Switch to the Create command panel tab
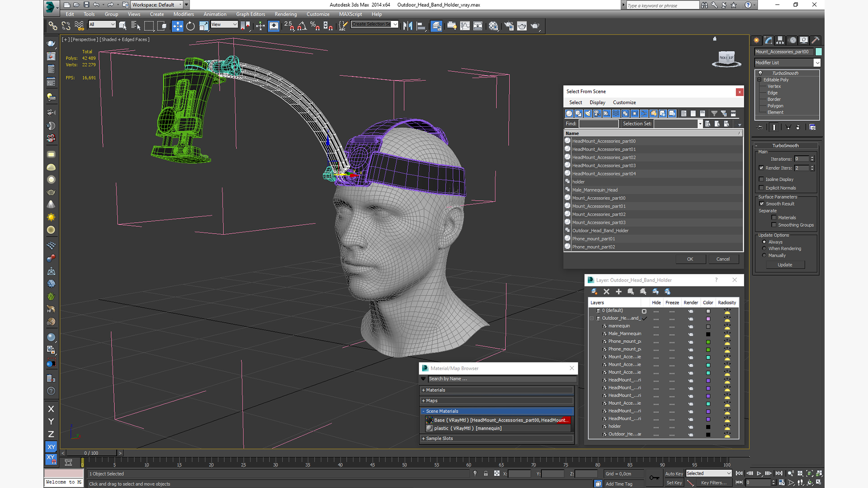868x488 pixels. [x=757, y=40]
